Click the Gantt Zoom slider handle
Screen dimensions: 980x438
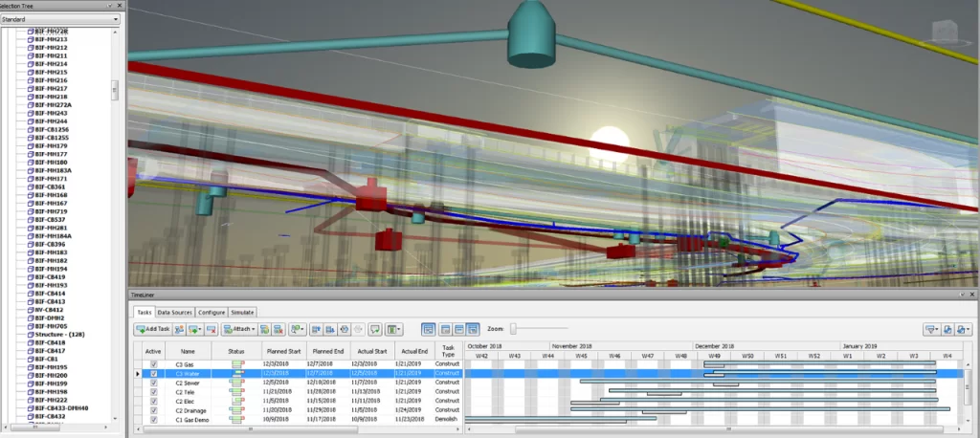click(514, 329)
